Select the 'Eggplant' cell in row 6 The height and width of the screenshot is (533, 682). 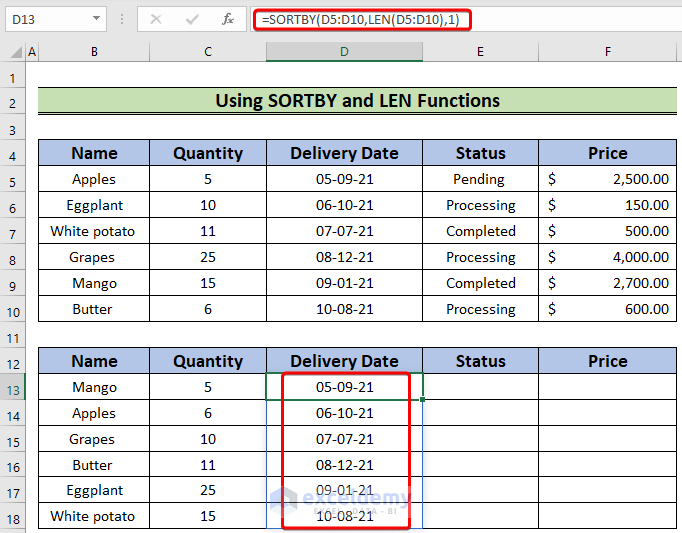coord(94,205)
